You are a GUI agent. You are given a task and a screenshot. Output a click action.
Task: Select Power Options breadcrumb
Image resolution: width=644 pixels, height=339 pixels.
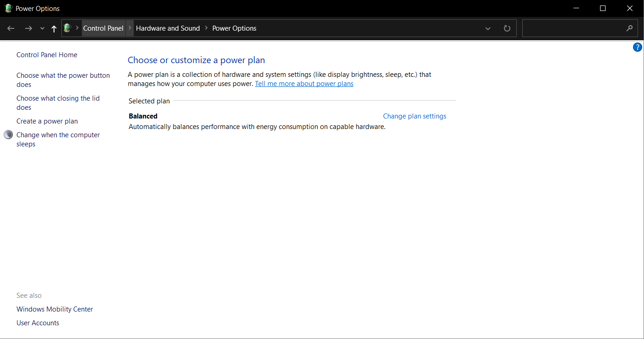pos(234,28)
